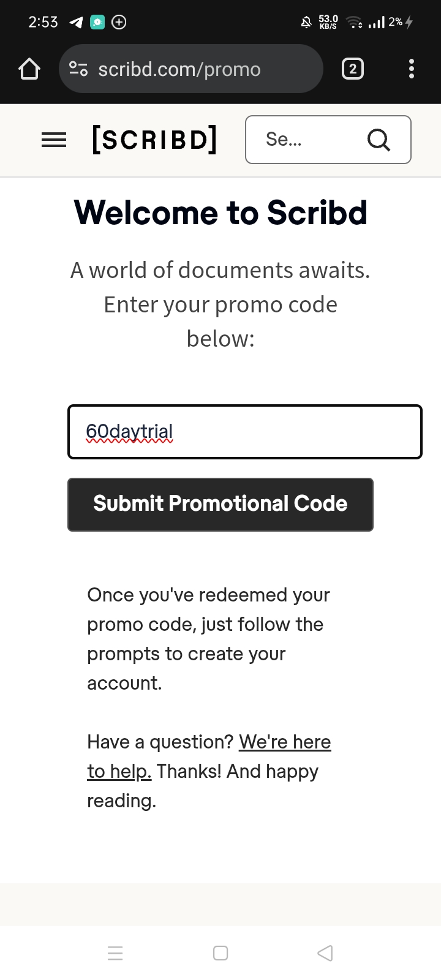Tap the green app notification icon
Viewport: 441px width, 980px height.
97,23
